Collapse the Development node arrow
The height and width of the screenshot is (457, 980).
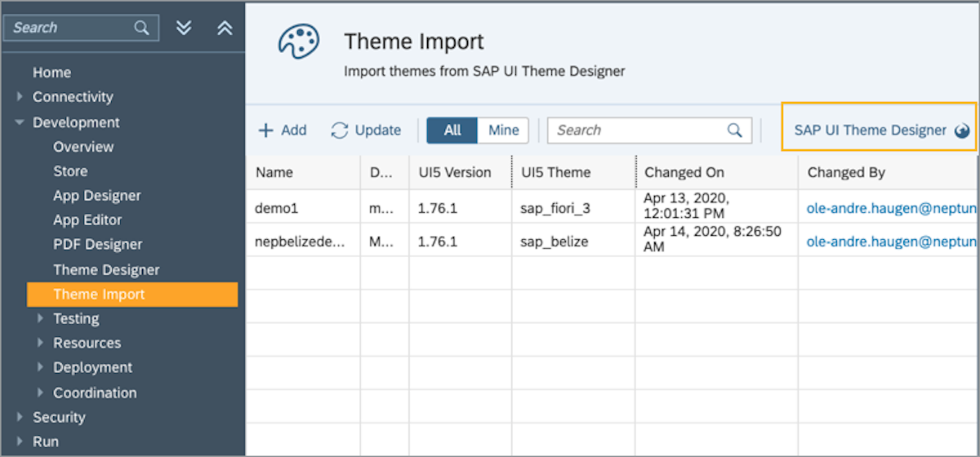[20, 122]
